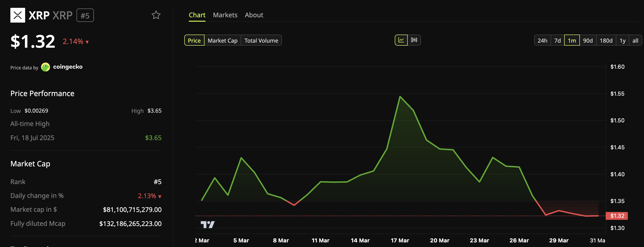Click the 17 Mar price peak on chart

point(400,96)
